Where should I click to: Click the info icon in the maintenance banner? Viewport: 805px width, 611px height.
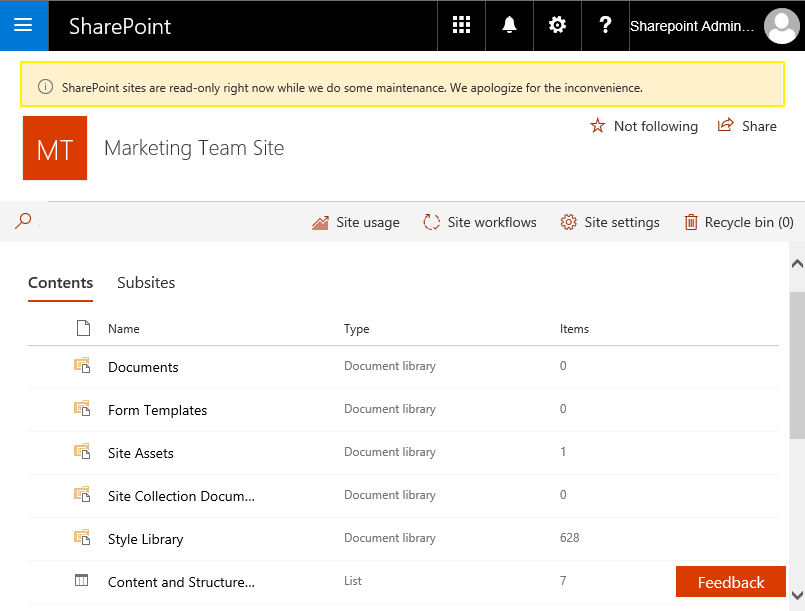(x=46, y=87)
